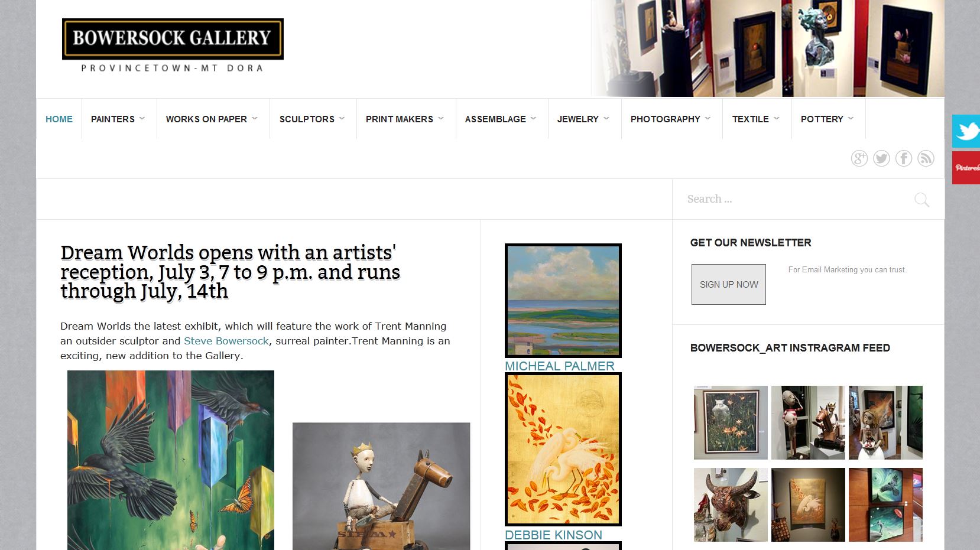Expand the Works on Paper dropdown
The image size is (980, 550).
tap(212, 119)
